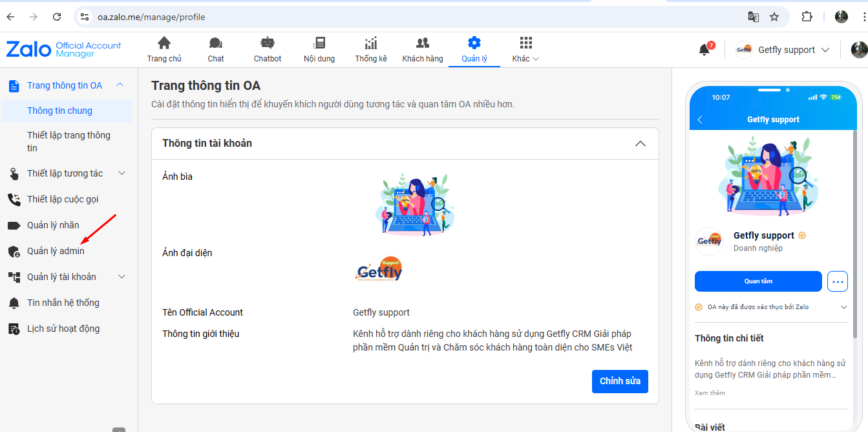Click the Quan tâm button in preview
Viewport: 868px width, 432px height.
(x=758, y=281)
